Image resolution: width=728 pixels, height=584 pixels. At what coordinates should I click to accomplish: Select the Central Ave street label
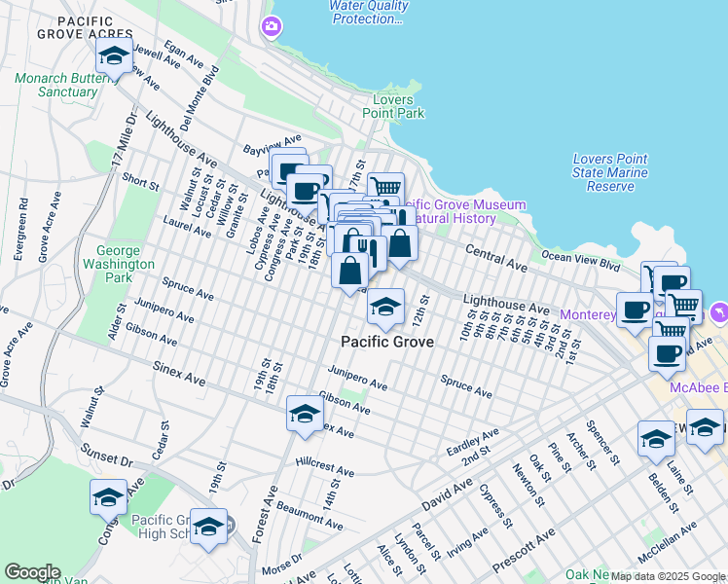(x=496, y=258)
